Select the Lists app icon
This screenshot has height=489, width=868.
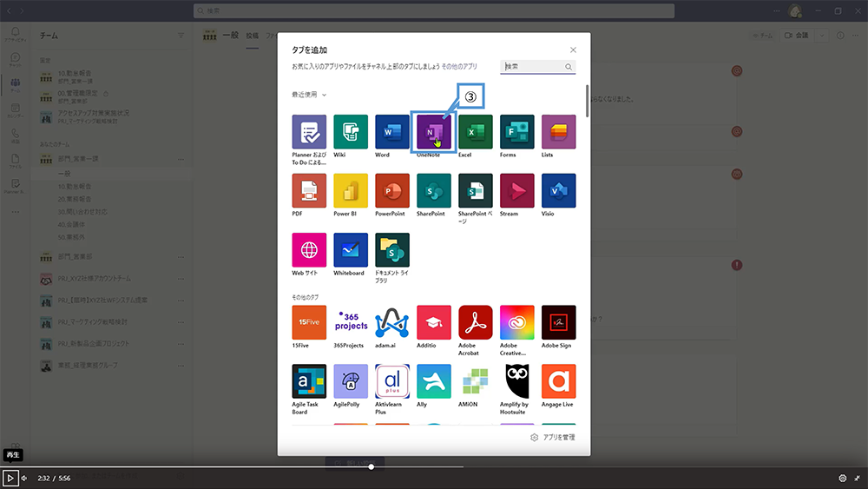click(558, 132)
